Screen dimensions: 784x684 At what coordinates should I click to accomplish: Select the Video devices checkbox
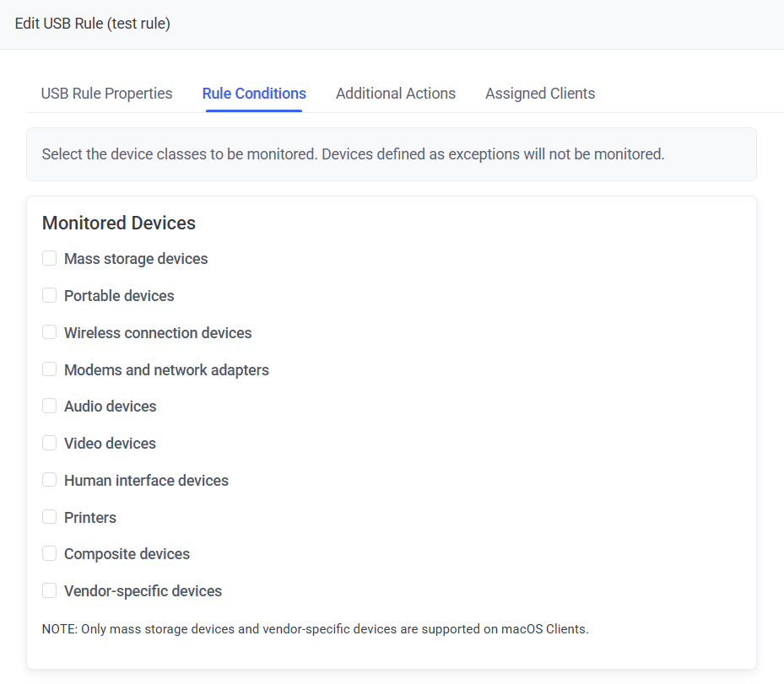tap(50, 444)
